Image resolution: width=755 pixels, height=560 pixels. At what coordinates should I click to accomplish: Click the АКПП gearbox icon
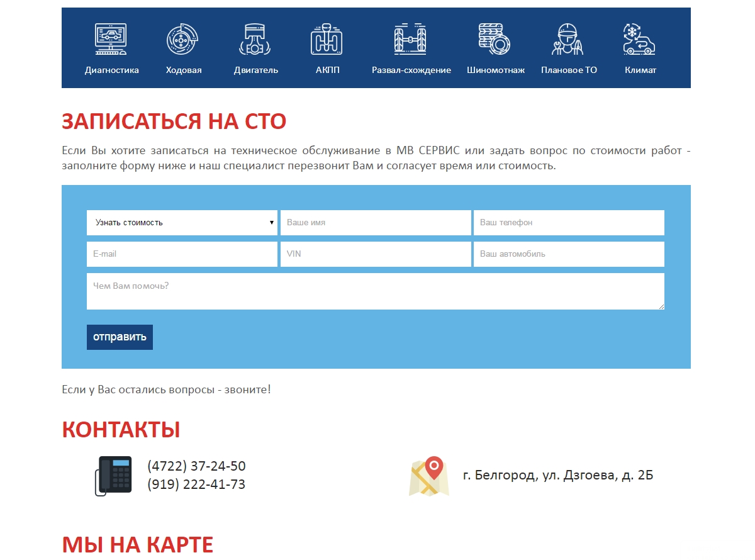(327, 39)
